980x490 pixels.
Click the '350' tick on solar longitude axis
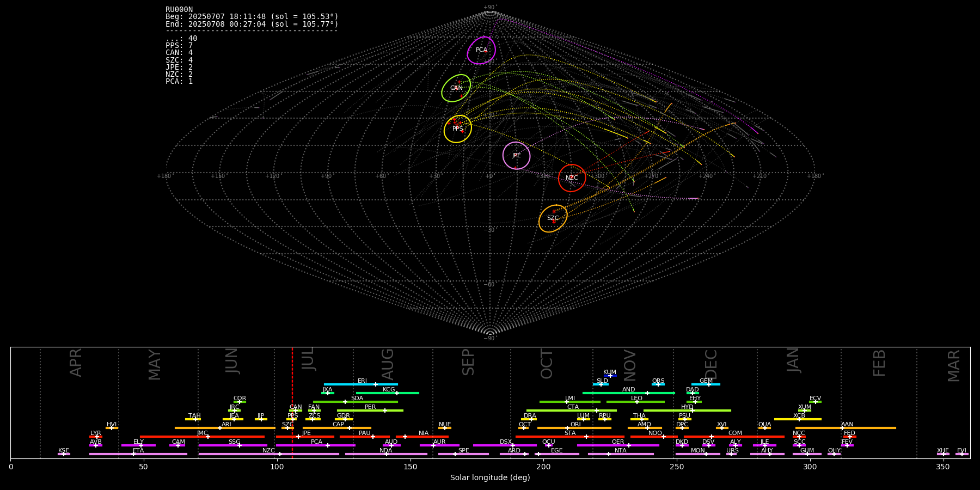[943, 467]
